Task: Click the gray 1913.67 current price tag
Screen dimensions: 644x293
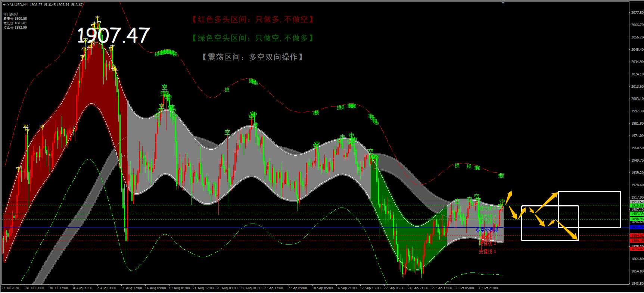Action: tap(637, 202)
